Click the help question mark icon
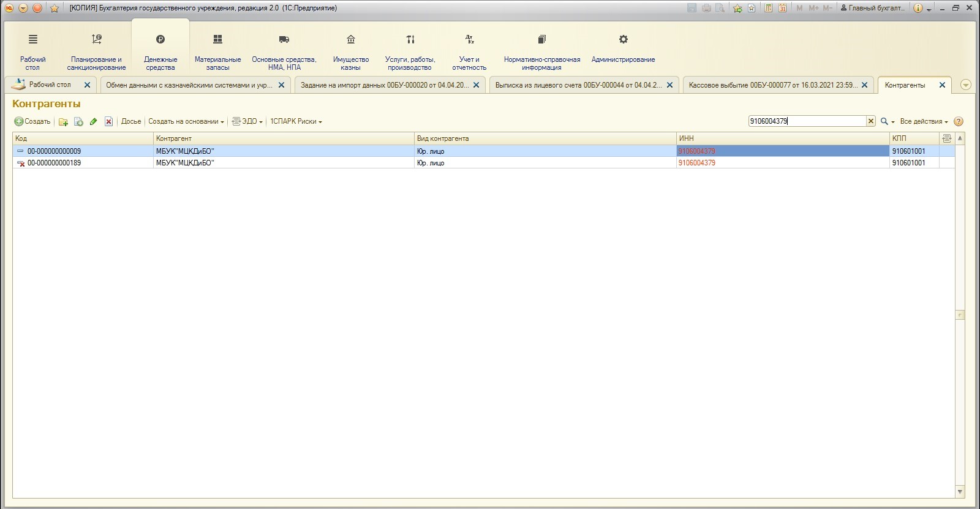 (959, 121)
